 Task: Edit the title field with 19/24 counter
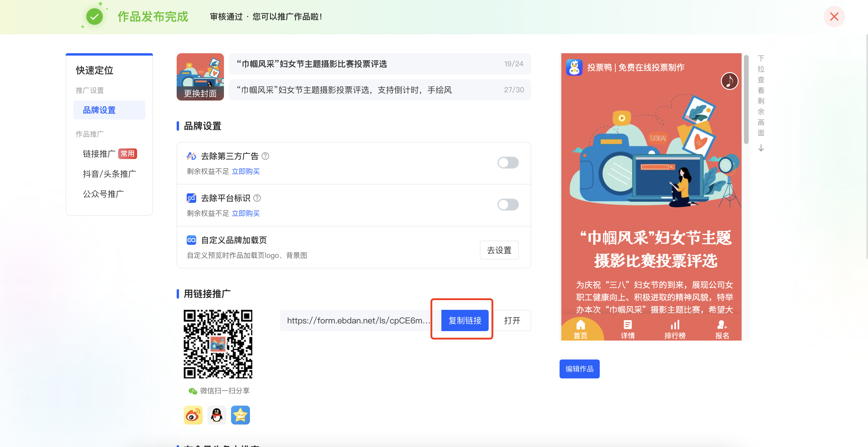380,64
